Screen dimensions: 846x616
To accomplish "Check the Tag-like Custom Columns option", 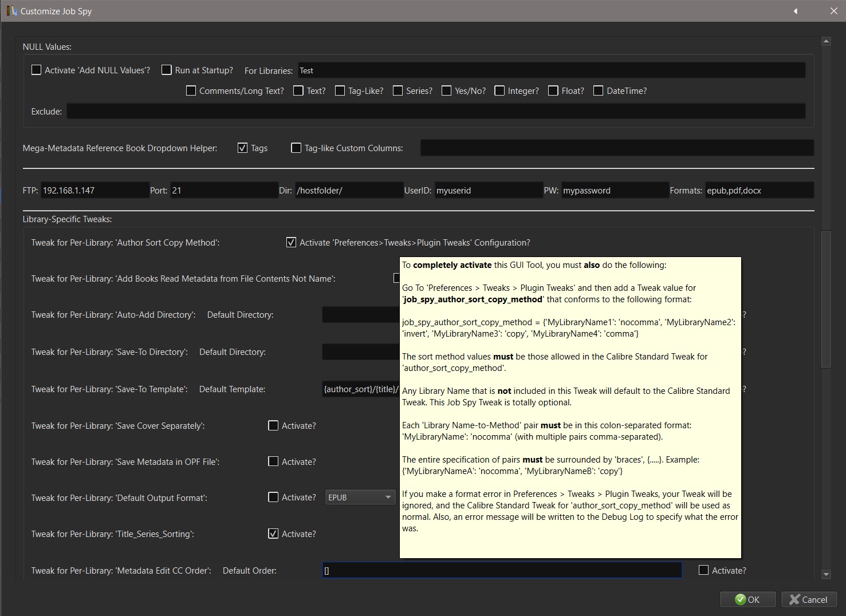I will point(296,148).
